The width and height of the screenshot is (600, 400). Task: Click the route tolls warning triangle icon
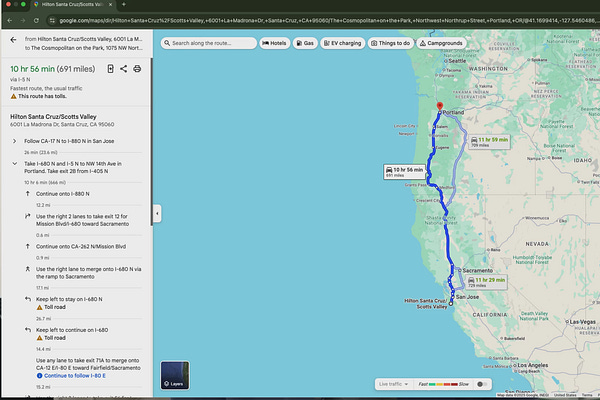pos(13,96)
